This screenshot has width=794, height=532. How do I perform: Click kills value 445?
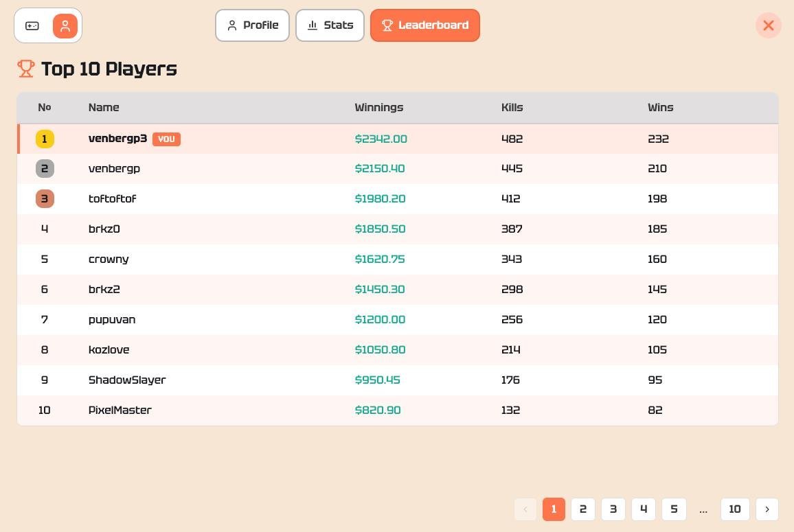click(512, 169)
